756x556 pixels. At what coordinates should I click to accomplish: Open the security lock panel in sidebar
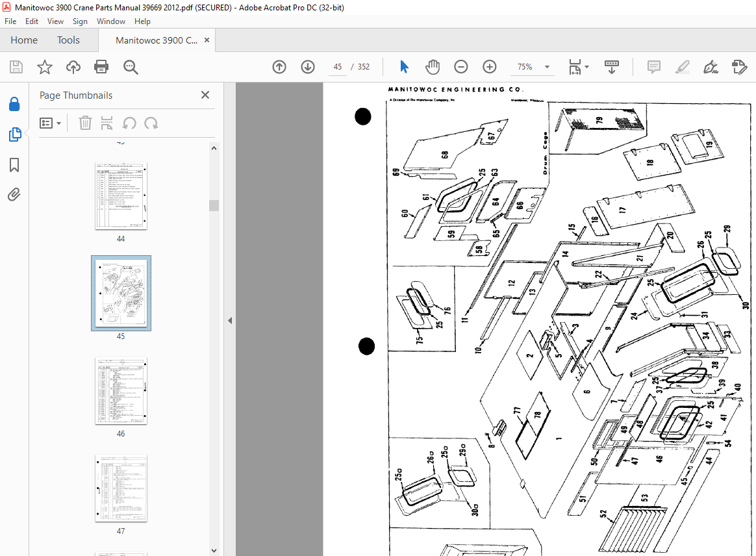point(14,104)
